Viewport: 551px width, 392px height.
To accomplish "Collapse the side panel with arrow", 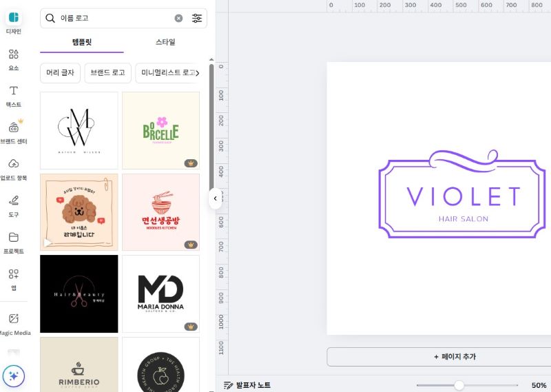I will 215,198.
